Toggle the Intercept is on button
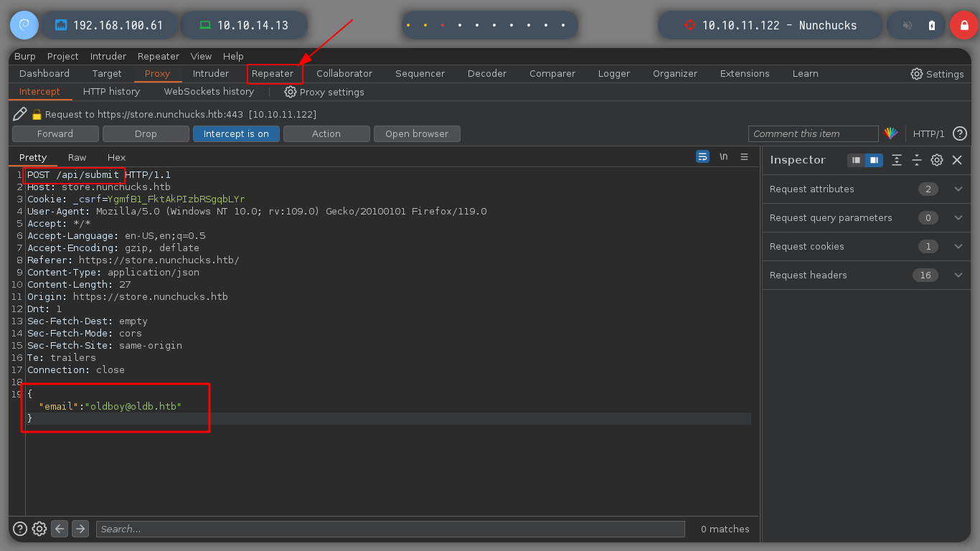Screen dimensions: 980x551 point(236,133)
